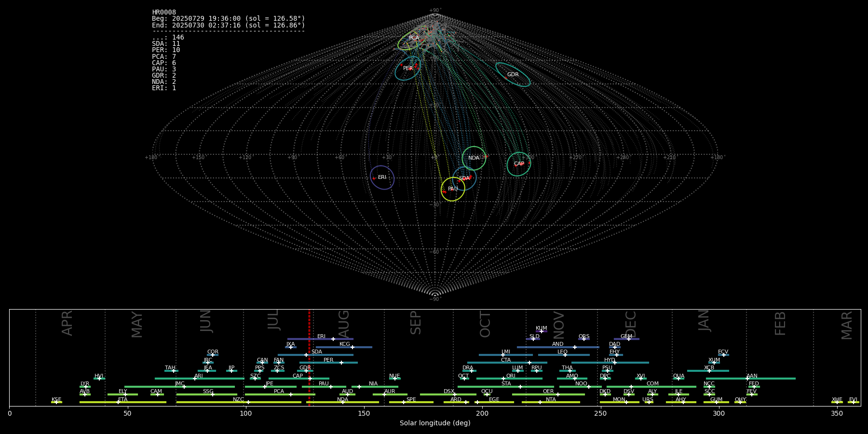The height and width of the screenshot is (434, 868).
Task: Click the ETA shower bar in timeline
Action: pyautogui.click(x=123, y=402)
